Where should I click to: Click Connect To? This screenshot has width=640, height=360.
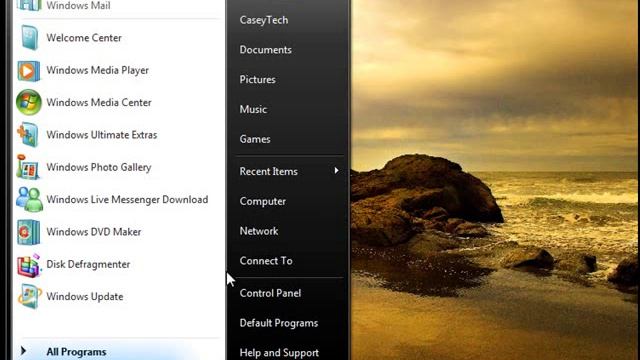click(266, 261)
